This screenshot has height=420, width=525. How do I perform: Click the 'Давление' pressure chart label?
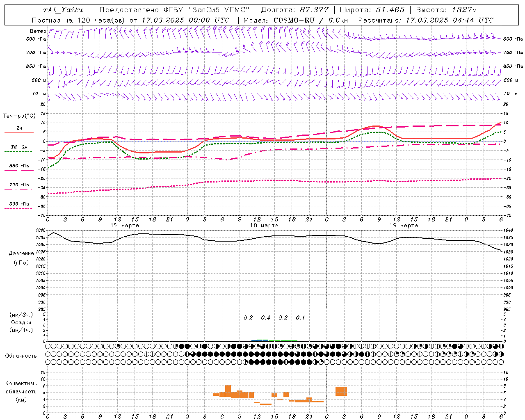21,253
